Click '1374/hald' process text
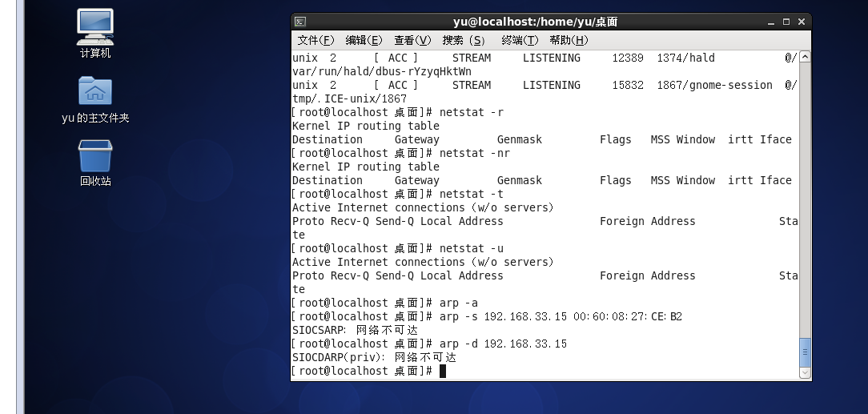868x414 pixels. (x=686, y=58)
